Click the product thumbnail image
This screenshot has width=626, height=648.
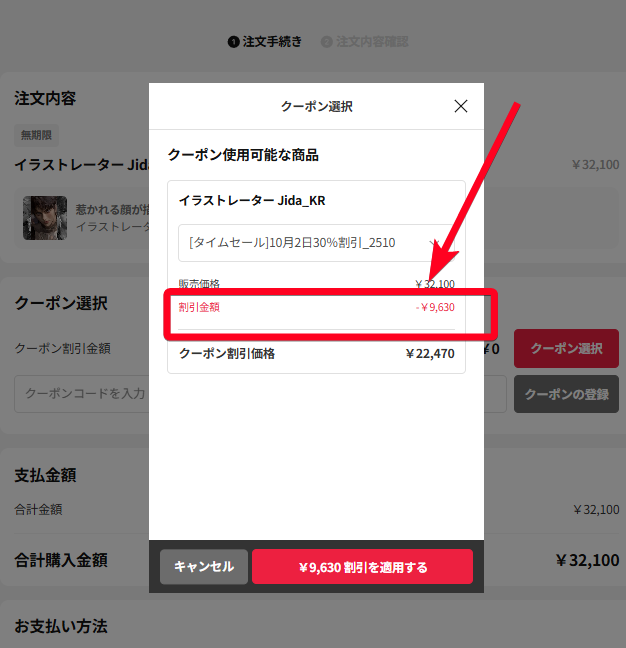coord(45,218)
